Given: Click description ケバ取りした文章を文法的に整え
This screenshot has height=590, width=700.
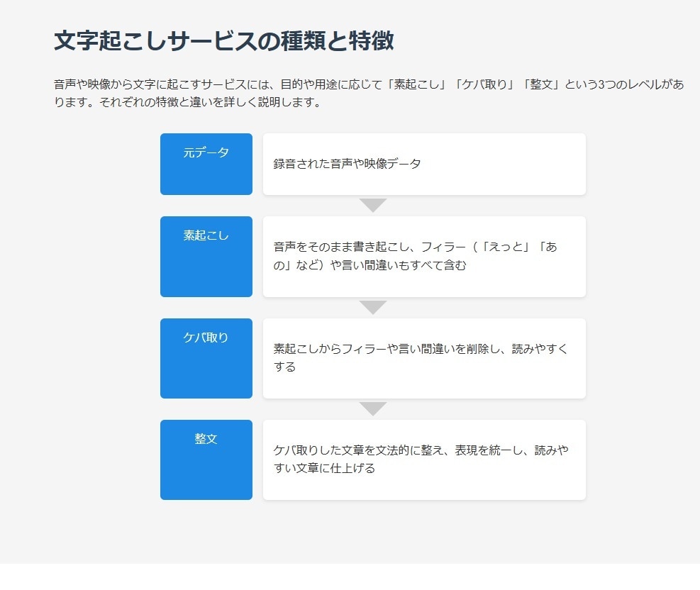Looking at the screenshot, I should tap(421, 459).
